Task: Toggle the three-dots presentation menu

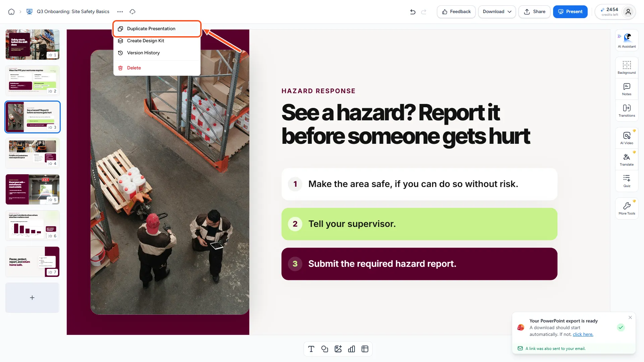Action: (120, 12)
